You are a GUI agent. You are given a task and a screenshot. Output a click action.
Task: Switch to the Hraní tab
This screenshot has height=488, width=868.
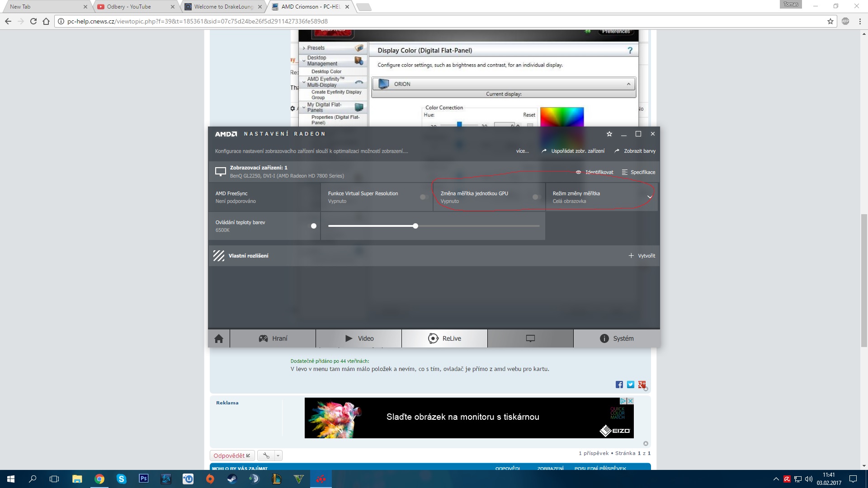(273, 338)
